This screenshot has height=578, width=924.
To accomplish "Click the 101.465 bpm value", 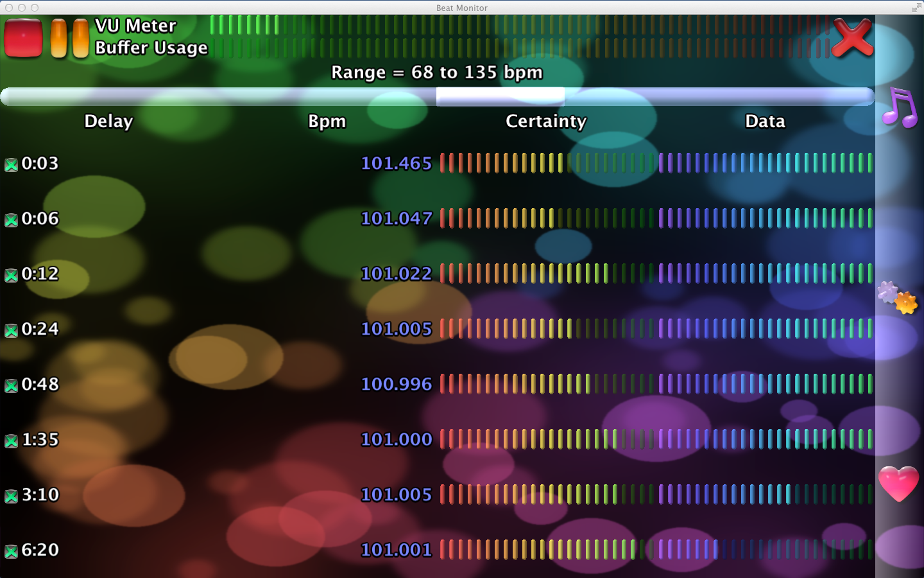I will 397,163.
